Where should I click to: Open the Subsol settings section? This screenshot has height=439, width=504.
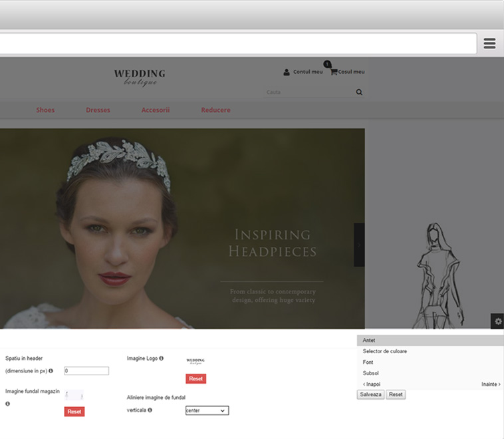click(x=370, y=373)
